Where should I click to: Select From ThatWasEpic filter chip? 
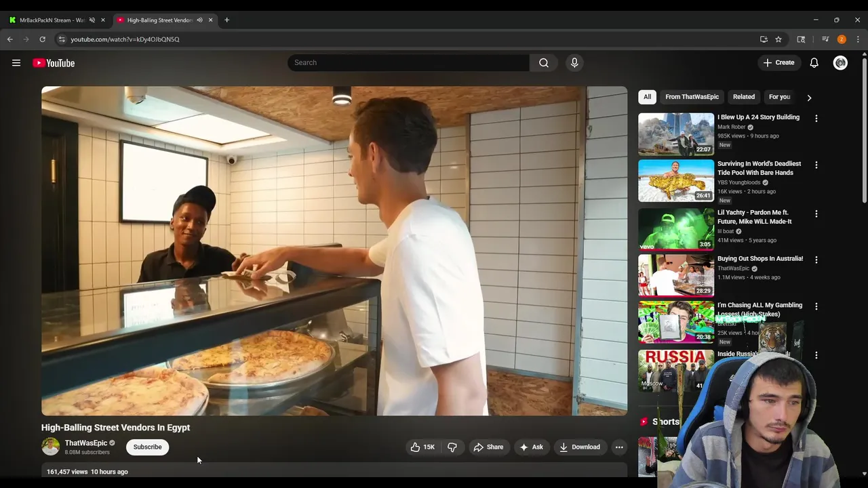click(x=692, y=97)
